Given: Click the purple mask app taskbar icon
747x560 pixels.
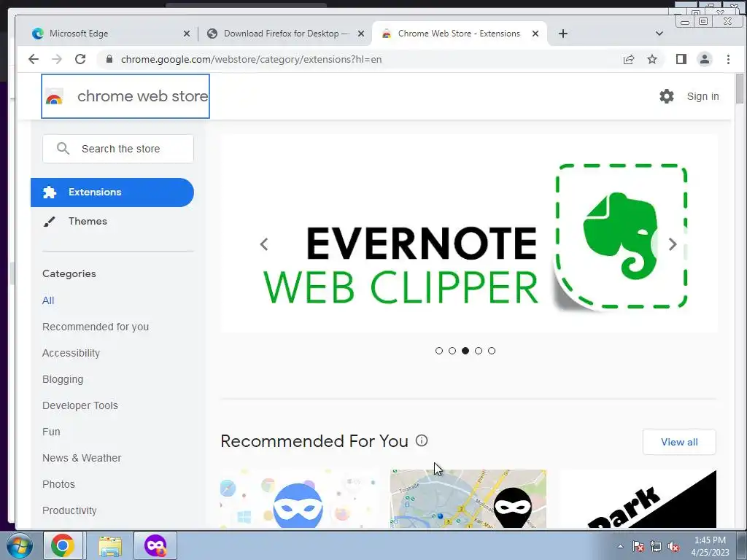Looking at the screenshot, I should [155, 545].
